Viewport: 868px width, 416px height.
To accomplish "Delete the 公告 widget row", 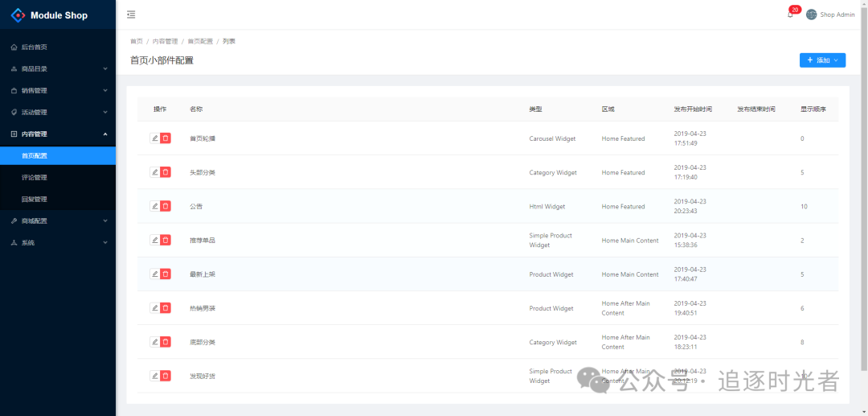I will click(166, 206).
